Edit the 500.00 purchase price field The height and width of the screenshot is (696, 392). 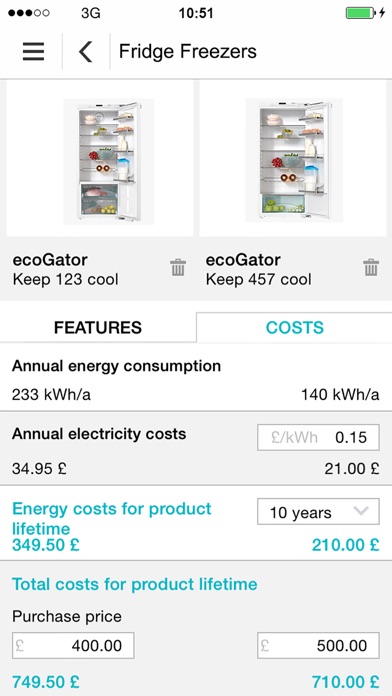[318, 645]
